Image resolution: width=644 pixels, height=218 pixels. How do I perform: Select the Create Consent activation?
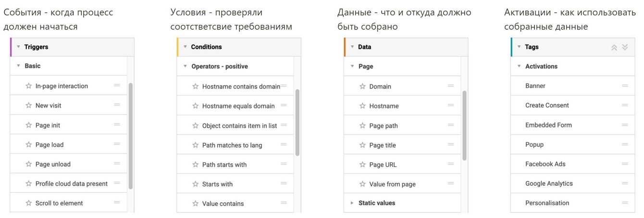click(547, 106)
